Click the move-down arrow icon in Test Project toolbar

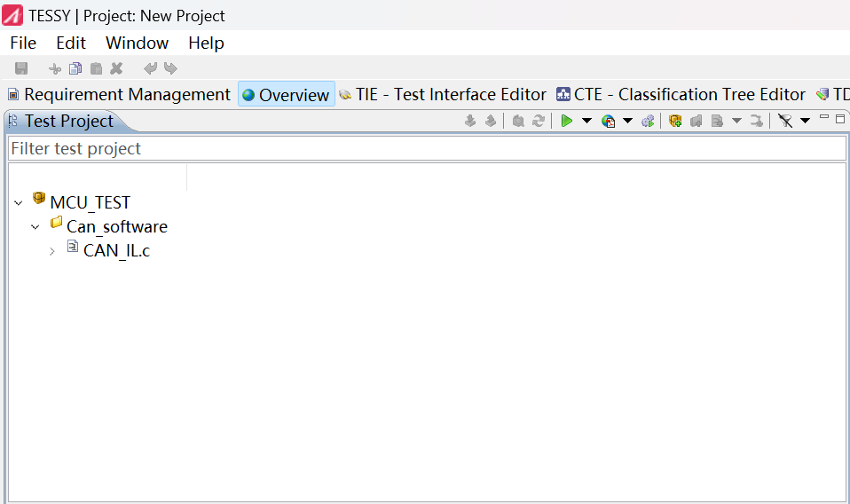click(470, 121)
